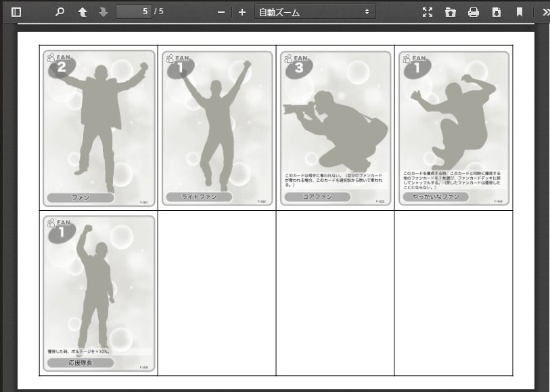Open a file with the open icon
The image size is (550, 392).
(451, 12)
